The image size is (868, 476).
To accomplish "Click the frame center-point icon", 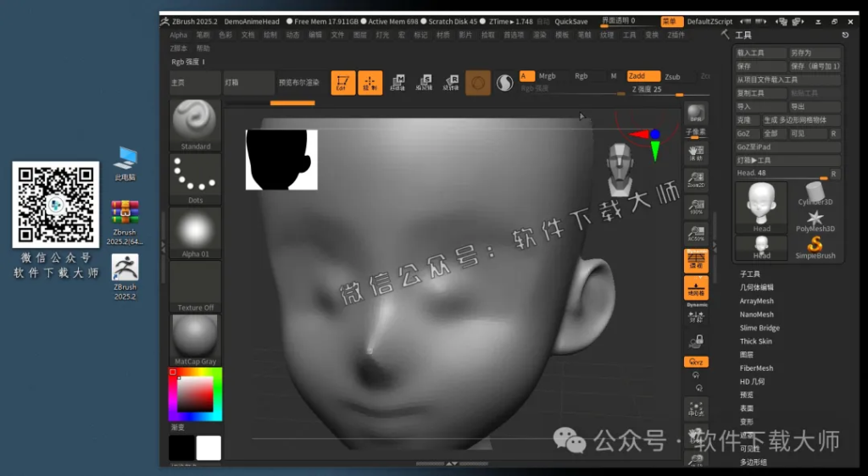I will (x=696, y=409).
